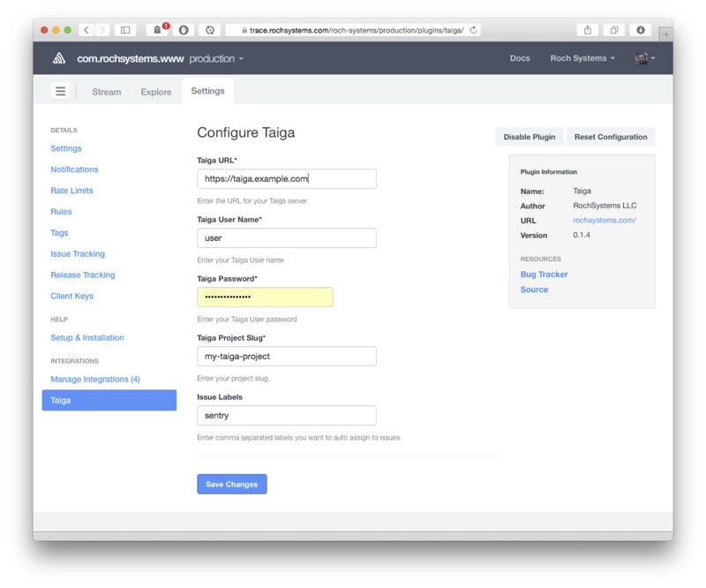
Task: Click the red window close button
Action: (x=44, y=30)
